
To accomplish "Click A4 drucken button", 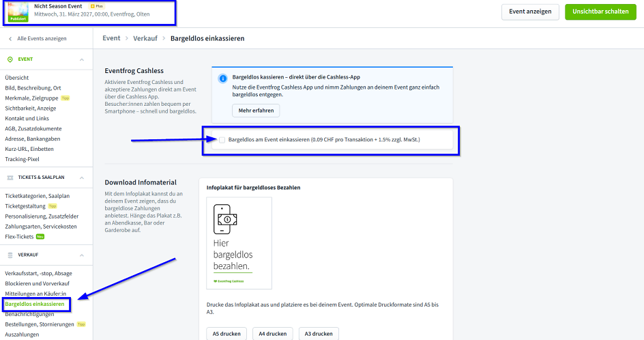I will pos(273,334).
